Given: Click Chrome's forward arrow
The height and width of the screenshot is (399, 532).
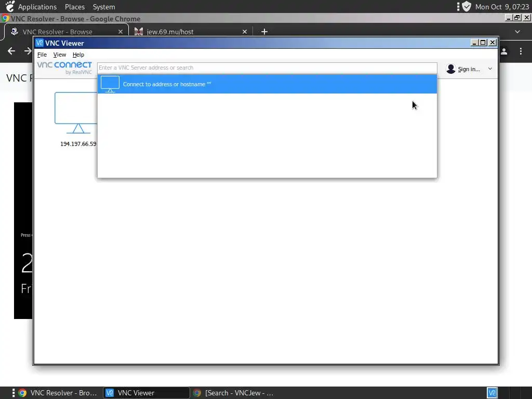Looking at the screenshot, I should click(28, 51).
